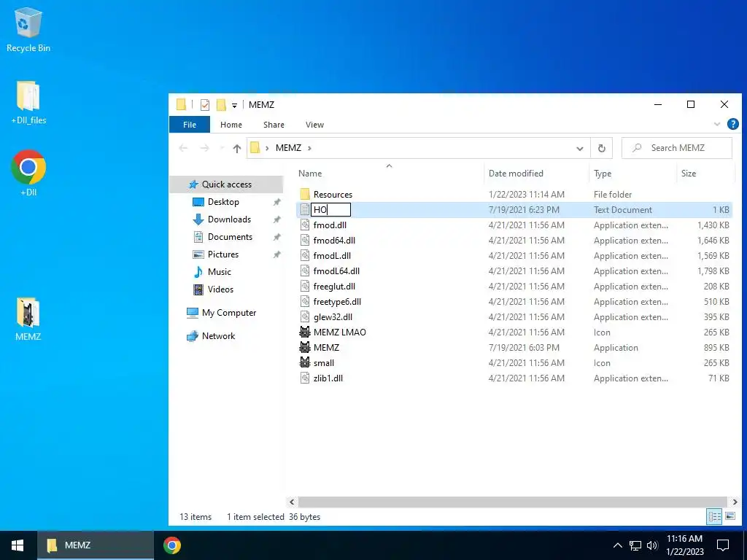Viewport: 747px width, 560px height.
Task: Open Music in navigation pane
Action: pos(219,271)
